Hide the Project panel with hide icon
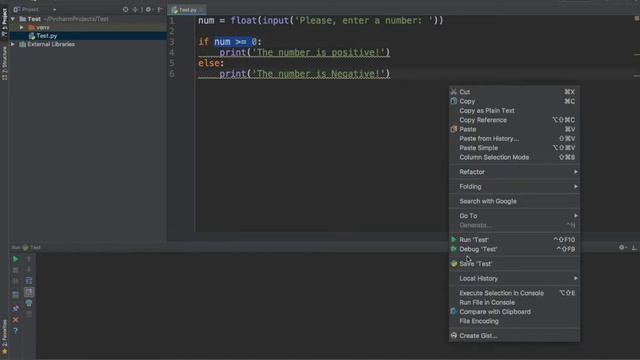 point(160,9)
